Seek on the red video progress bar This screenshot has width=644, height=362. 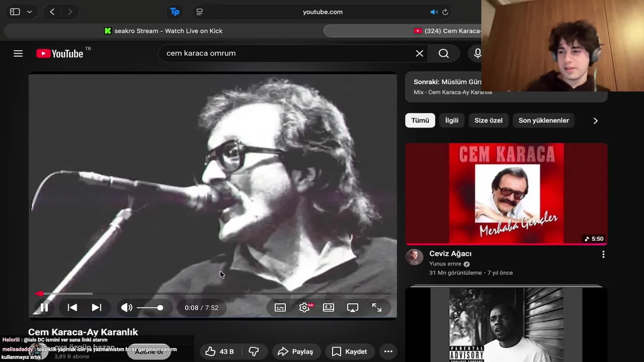(x=213, y=294)
